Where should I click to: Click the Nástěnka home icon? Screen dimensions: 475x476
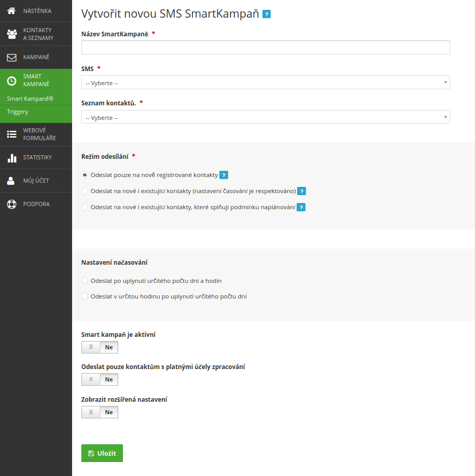point(11,10)
